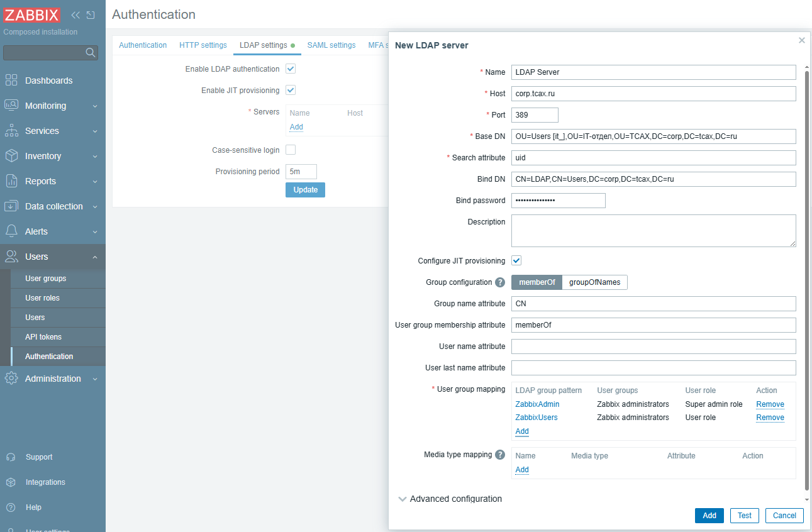Click Group configuration help icon
Viewport: 812px width, 532px height.
point(500,282)
